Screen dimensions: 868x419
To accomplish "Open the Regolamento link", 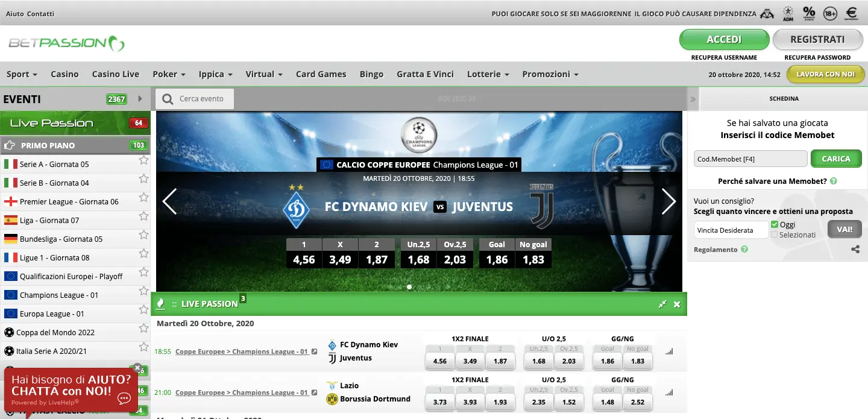I will tap(715, 250).
